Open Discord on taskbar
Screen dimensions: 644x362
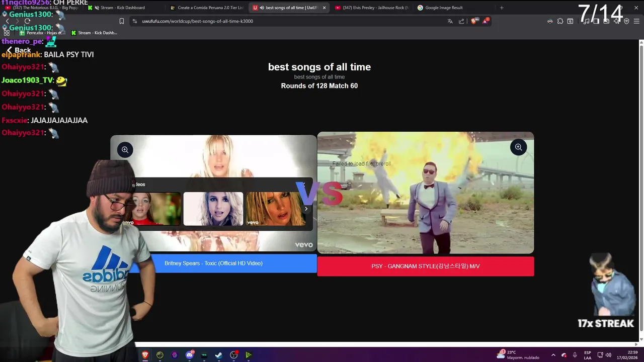(x=190, y=355)
